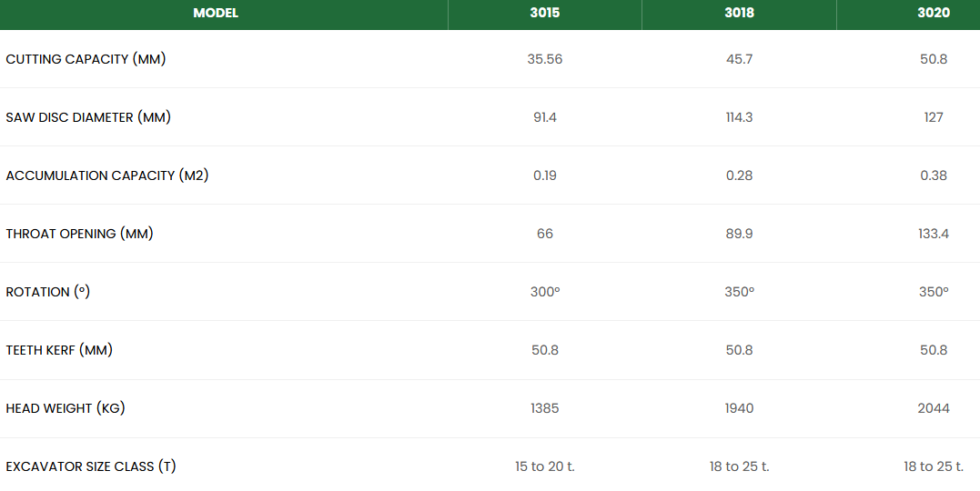The image size is (980, 491).
Task: Select the 3015 model column header
Action: pyautogui.click(x=545, y=13)
